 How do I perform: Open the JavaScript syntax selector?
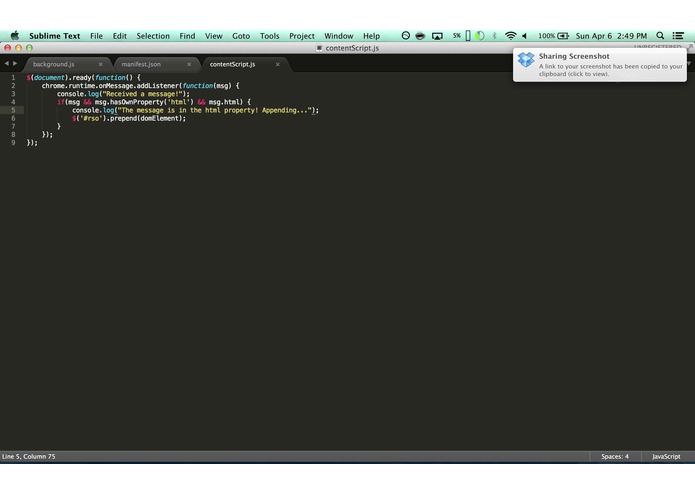click(x=666, y=456)
